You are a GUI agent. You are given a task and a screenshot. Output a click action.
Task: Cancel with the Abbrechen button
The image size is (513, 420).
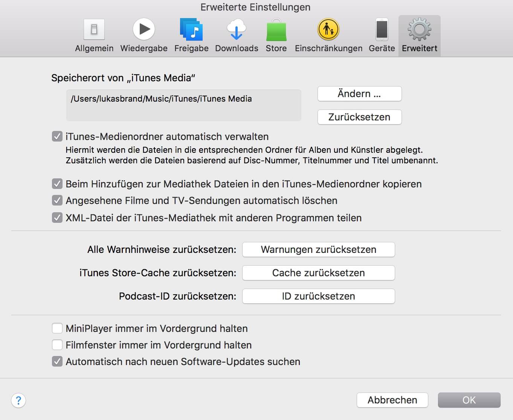point(392,400)
